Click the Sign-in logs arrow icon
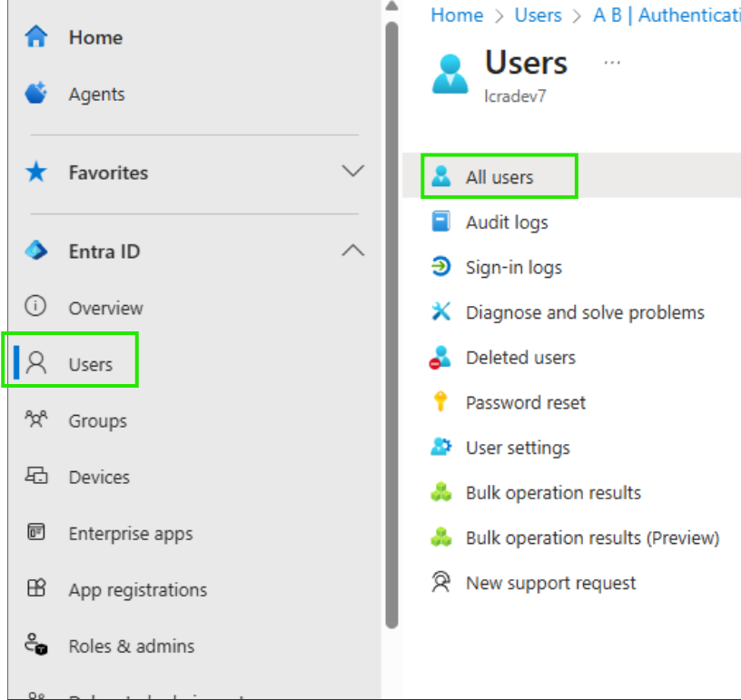The height and width of the screenshot is (700, 741). pyautogui.click(x=441, y=266)
